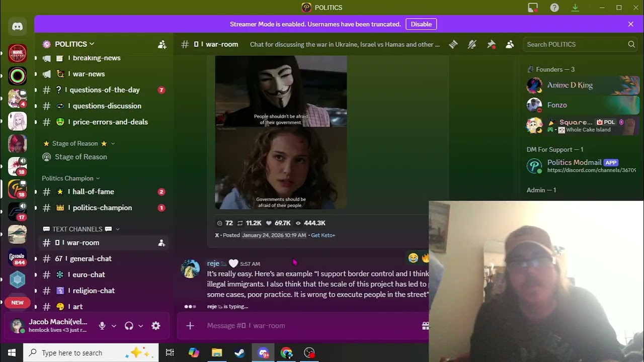Screen dimensions: 644x362
Task: Expand the POLITICS server dropdown
Action: pyautogui.click(x=75, y=44)
